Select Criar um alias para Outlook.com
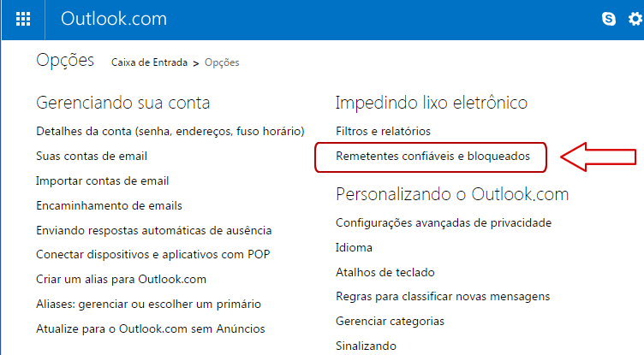The image size is (644, 355). pos(121,280)
